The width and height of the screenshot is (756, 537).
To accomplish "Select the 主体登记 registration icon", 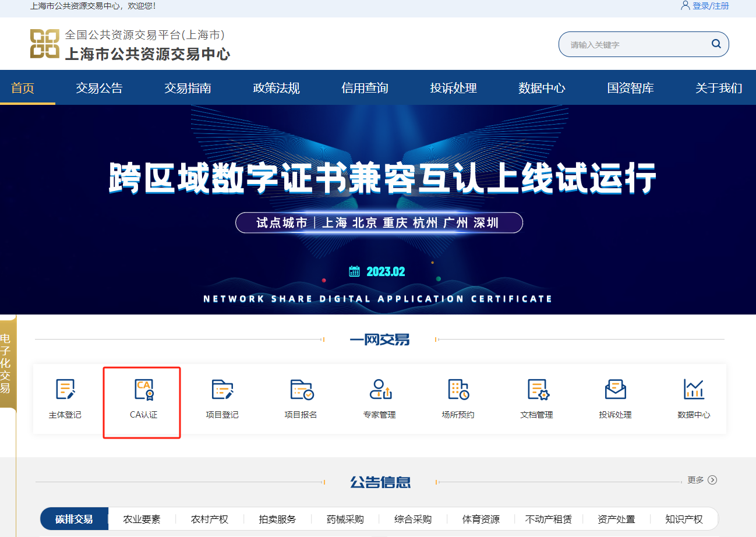I will pos(65,399).
